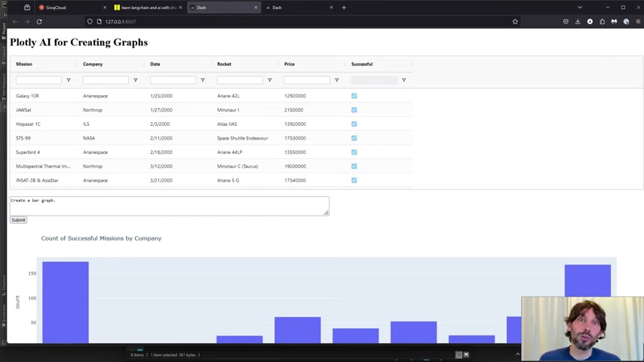
Task: Reload the Dash page
Action: [39, 22]
